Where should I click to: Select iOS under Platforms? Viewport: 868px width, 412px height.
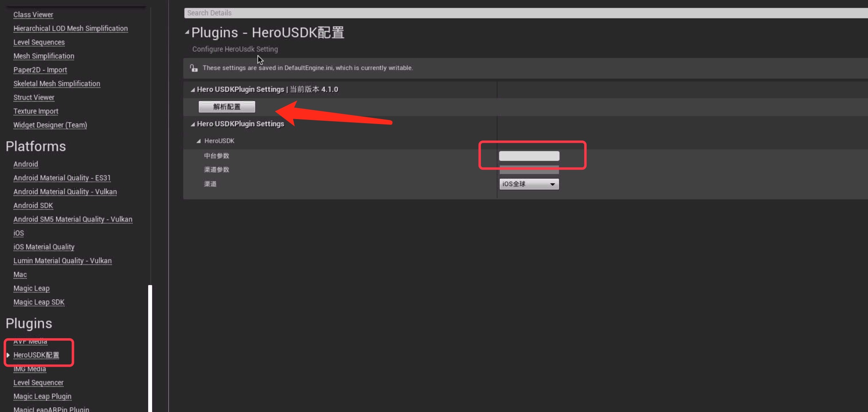(x=19, y=233)
